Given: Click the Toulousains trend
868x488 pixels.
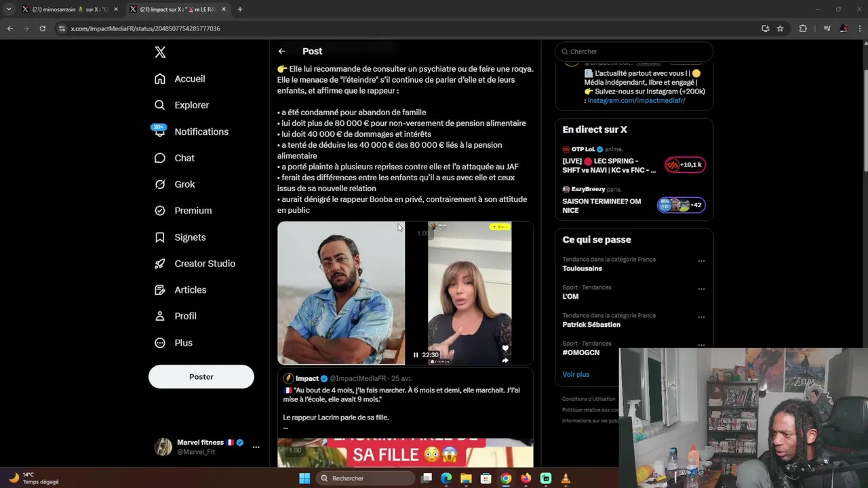Looking at the screenshot, I should point(582,268).
